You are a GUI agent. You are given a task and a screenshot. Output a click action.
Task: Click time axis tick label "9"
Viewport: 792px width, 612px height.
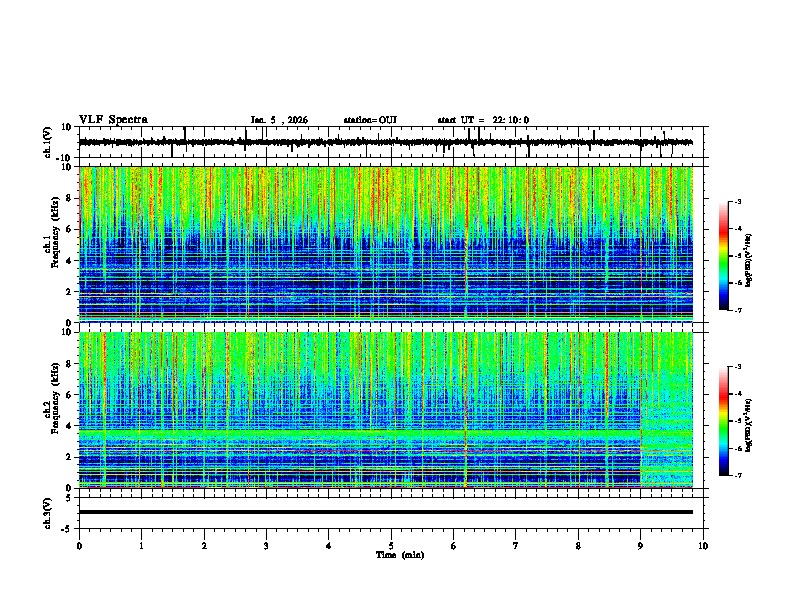click(x=640, y=546)
